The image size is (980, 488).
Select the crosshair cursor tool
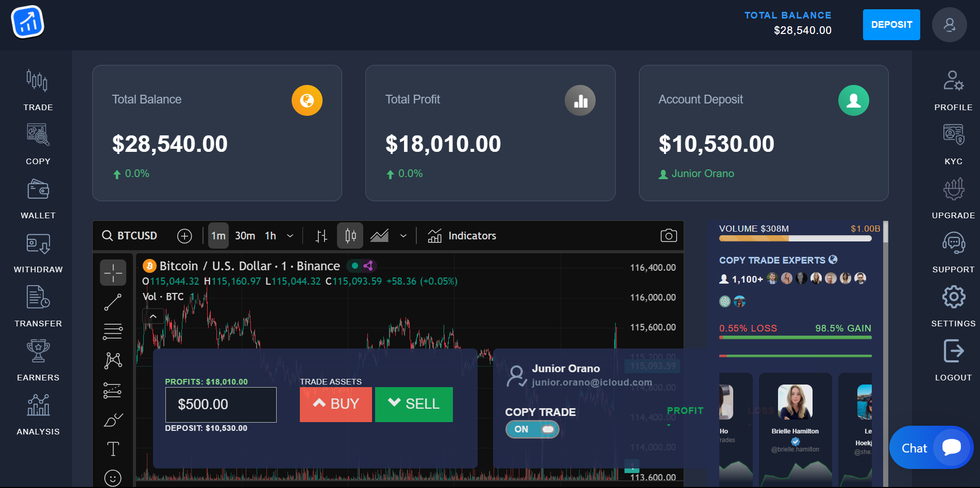(113, 272)
